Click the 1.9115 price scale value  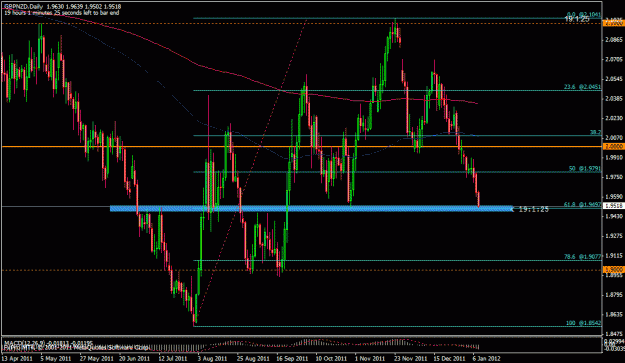(x=613, y=255)
